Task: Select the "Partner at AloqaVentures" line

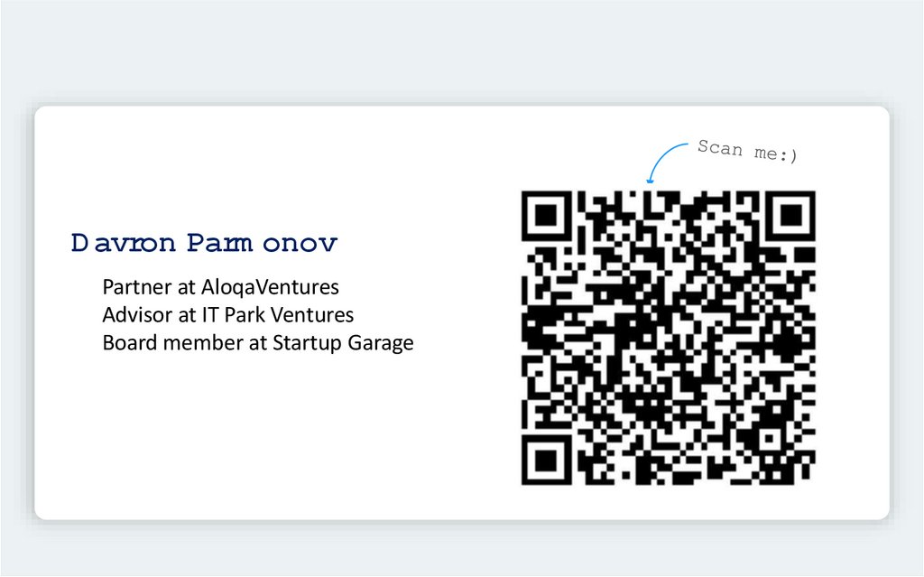Action: click(221, 288)
